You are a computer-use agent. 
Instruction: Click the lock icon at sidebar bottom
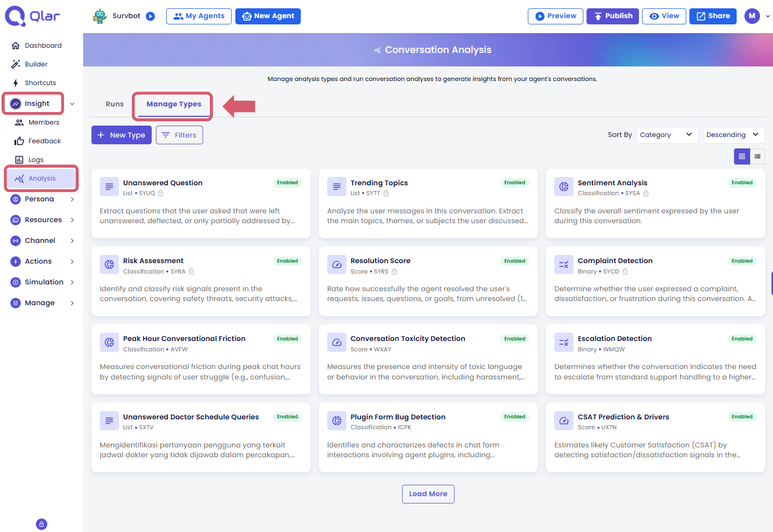click(x=42, y=524)
